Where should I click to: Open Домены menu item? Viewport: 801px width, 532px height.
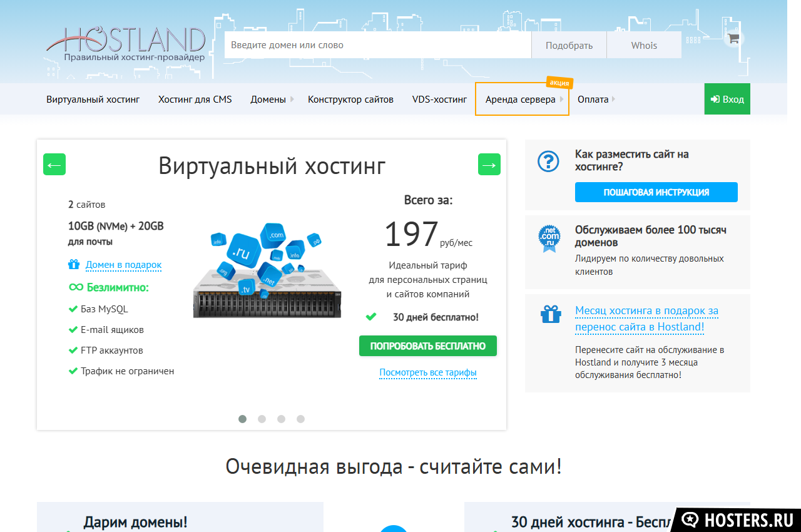[268, 99]
